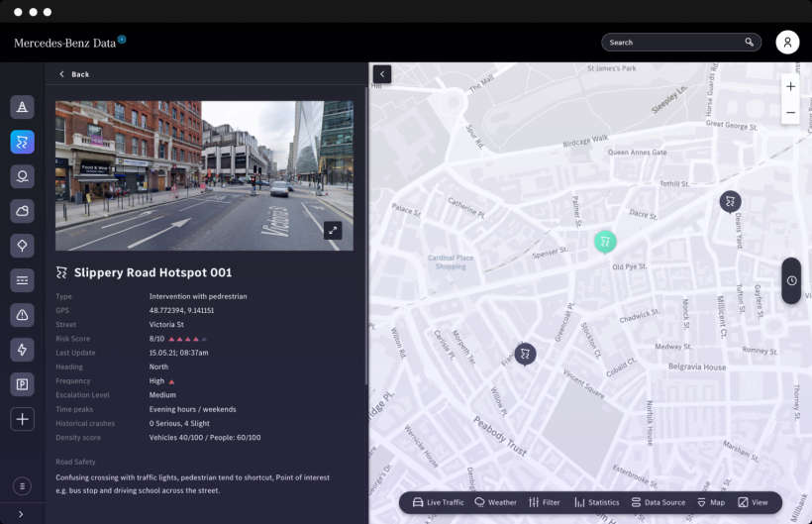Click the 'North' heading value
The image size is (812, 524).
point(158,367)
